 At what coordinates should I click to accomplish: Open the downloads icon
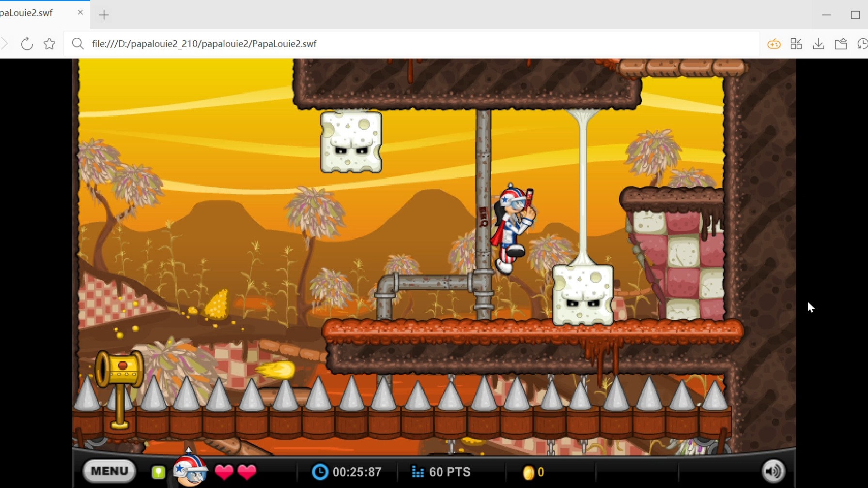click(819, 44)
